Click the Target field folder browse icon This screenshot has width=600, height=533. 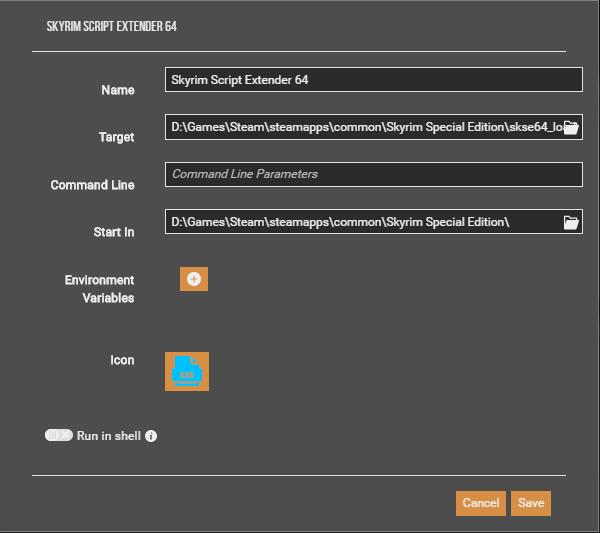[571, 127]
